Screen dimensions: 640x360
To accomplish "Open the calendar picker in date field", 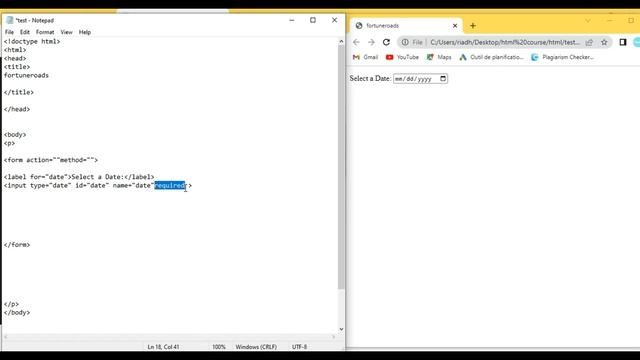I will coord(443,78).
